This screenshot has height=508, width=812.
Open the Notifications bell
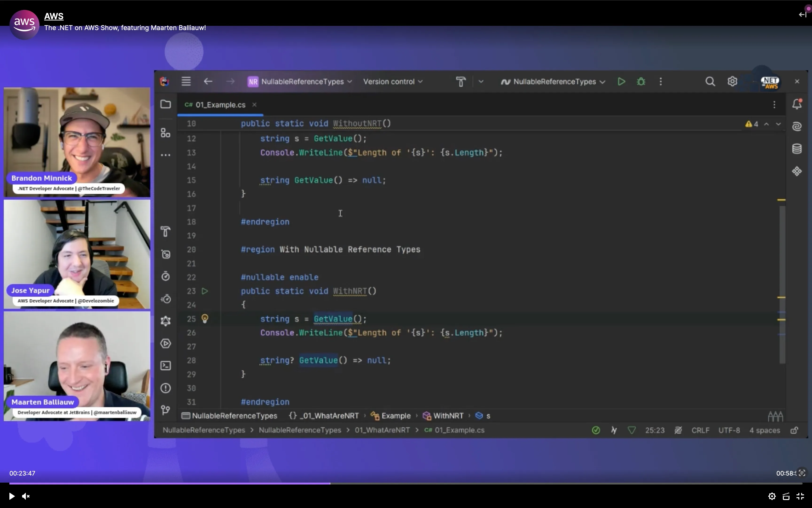click(x=797, y=104)
